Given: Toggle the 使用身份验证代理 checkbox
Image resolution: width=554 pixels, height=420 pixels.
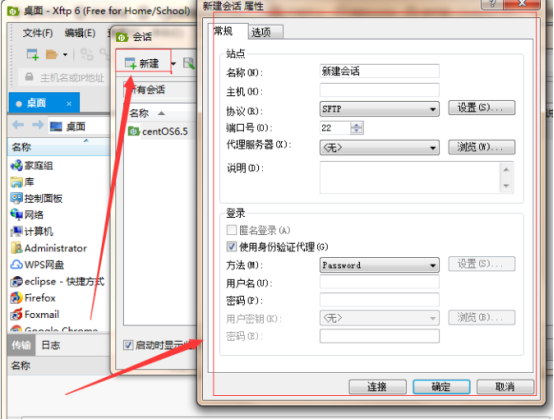Looking at the screenshot, I should pos(231,246).
